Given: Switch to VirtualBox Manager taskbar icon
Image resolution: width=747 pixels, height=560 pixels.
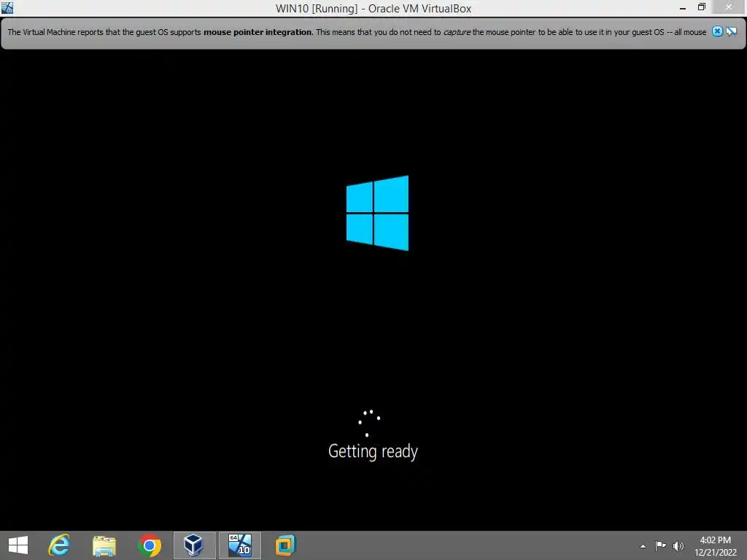Looking at the screenshot, I should (x=194, y=545).
